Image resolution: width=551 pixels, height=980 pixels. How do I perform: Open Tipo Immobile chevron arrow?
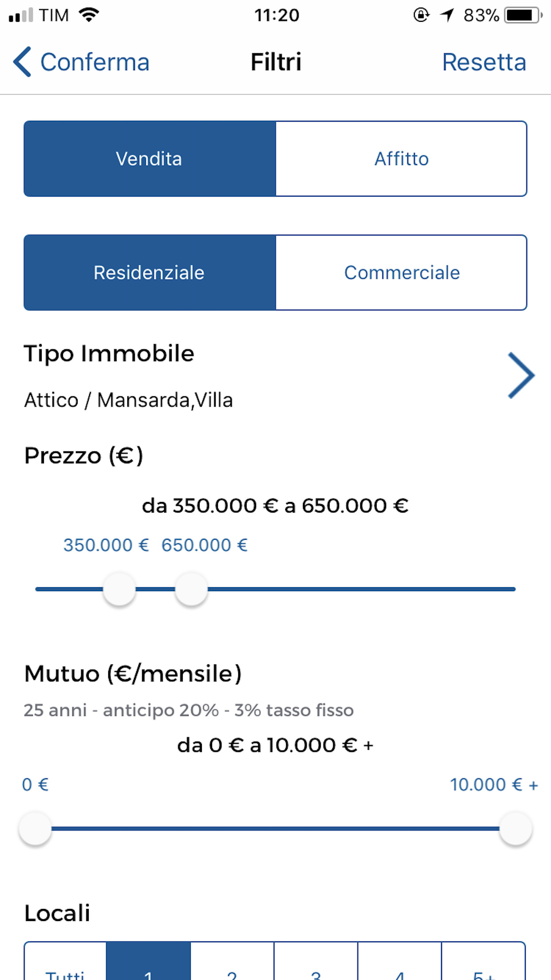tap(521, 375)
